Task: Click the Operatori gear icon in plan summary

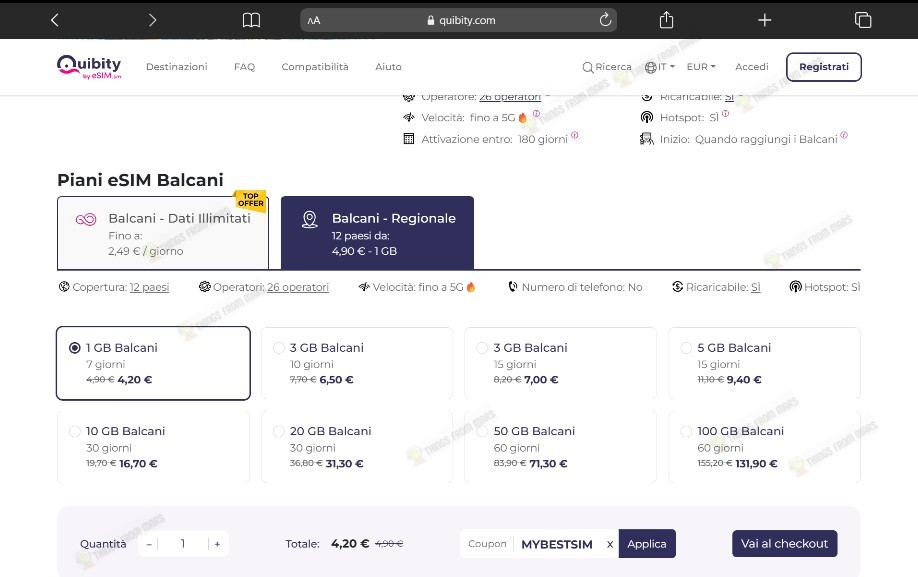Action: coord(204,287)
